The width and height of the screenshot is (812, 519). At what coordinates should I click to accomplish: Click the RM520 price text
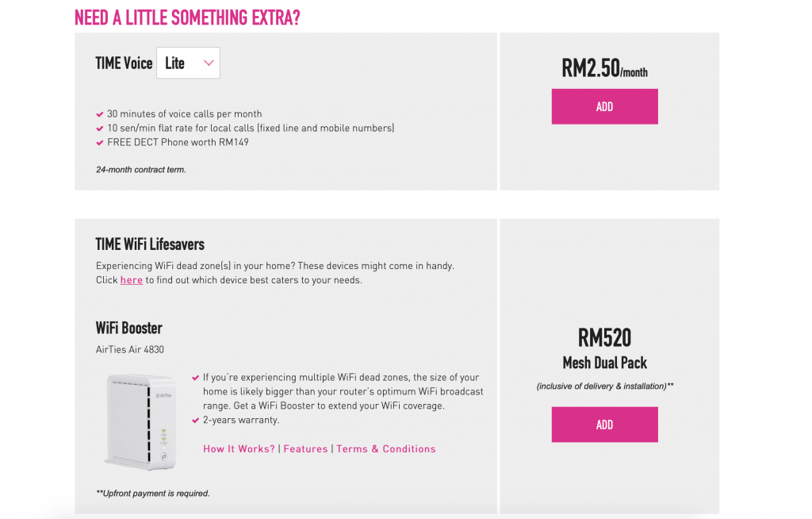click(x=604, y=338)
